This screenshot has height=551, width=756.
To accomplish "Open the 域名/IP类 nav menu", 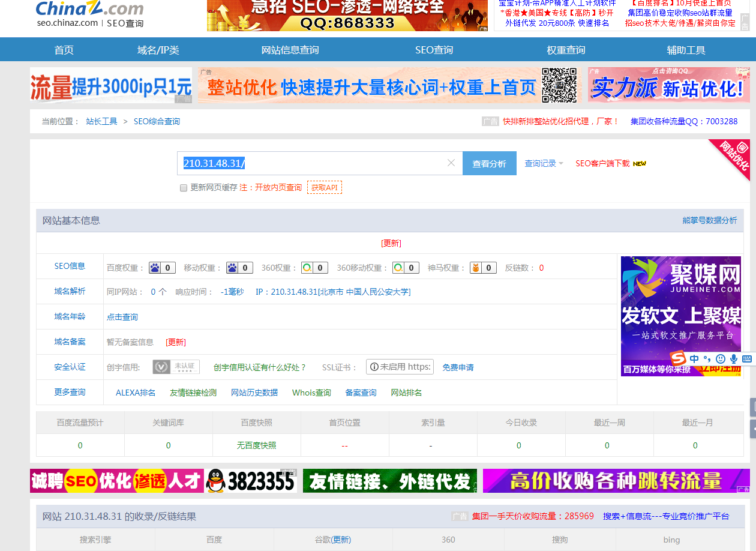I will tap(158, 50).
